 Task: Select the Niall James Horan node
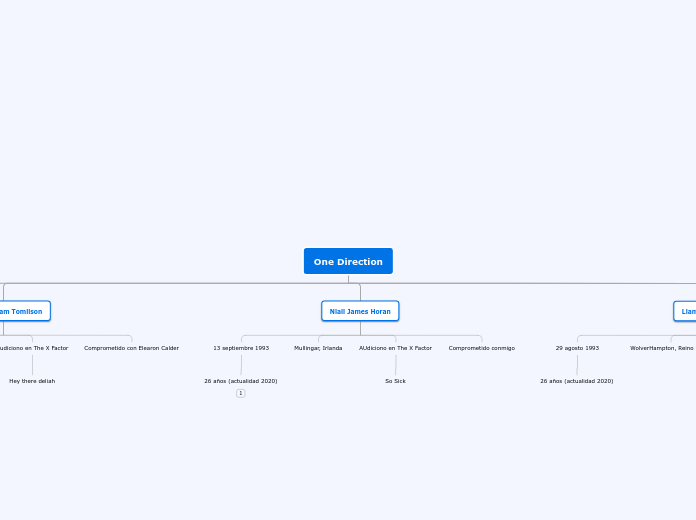(x=360, y=311)
